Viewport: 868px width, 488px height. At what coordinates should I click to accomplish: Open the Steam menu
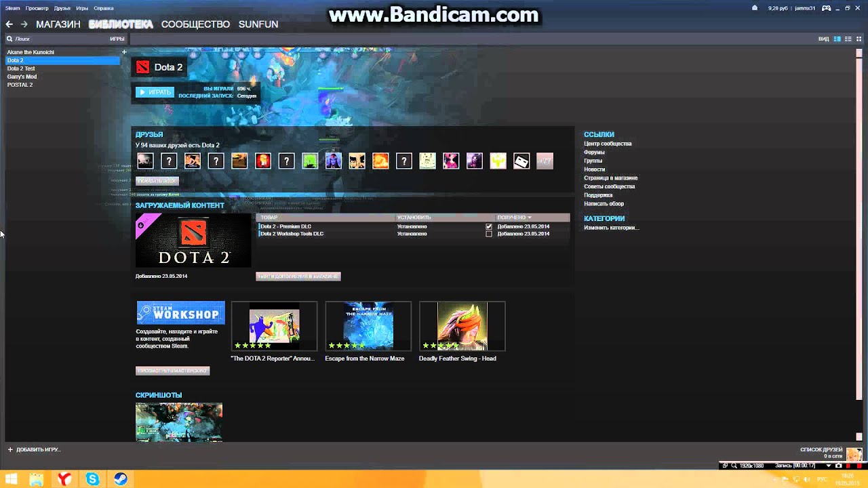[x=13, y=8]
